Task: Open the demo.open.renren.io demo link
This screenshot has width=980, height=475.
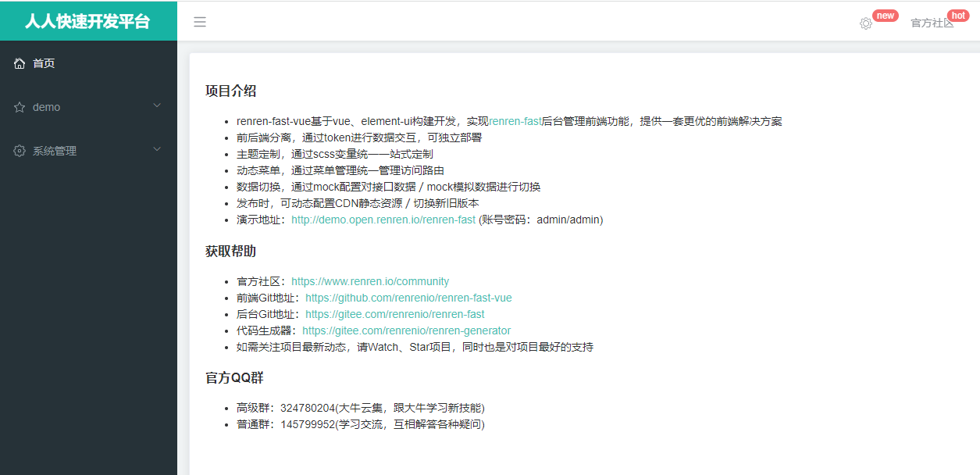Action: click(382, 220)
